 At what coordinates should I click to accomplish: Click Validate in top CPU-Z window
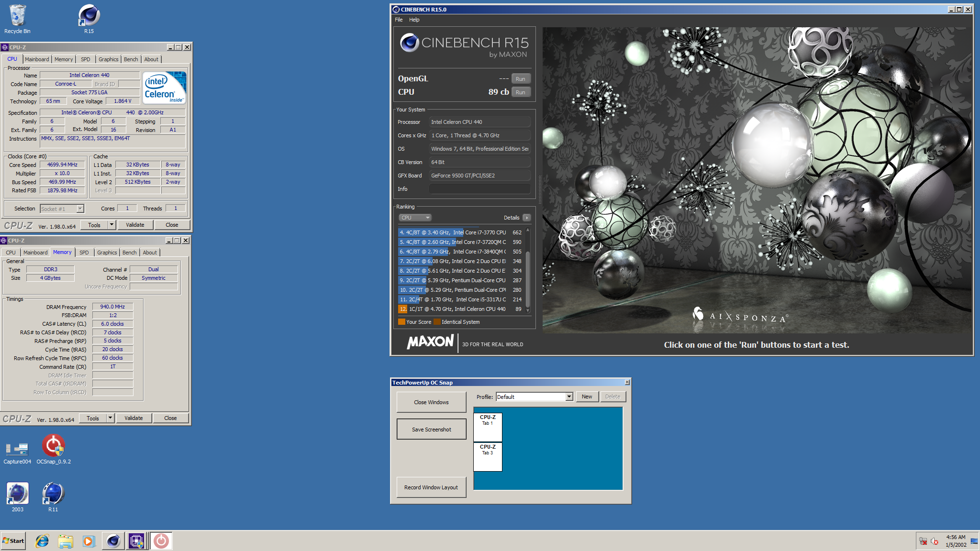tap(135, 225)
